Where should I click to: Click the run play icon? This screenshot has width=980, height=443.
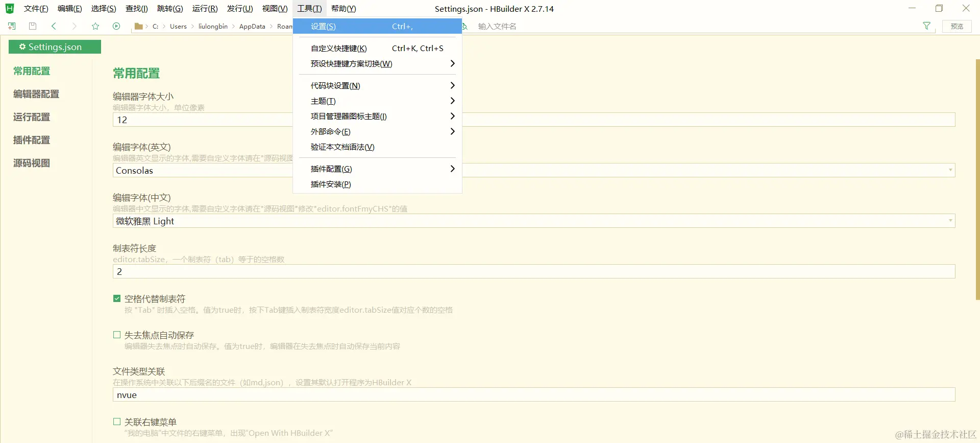116,26
